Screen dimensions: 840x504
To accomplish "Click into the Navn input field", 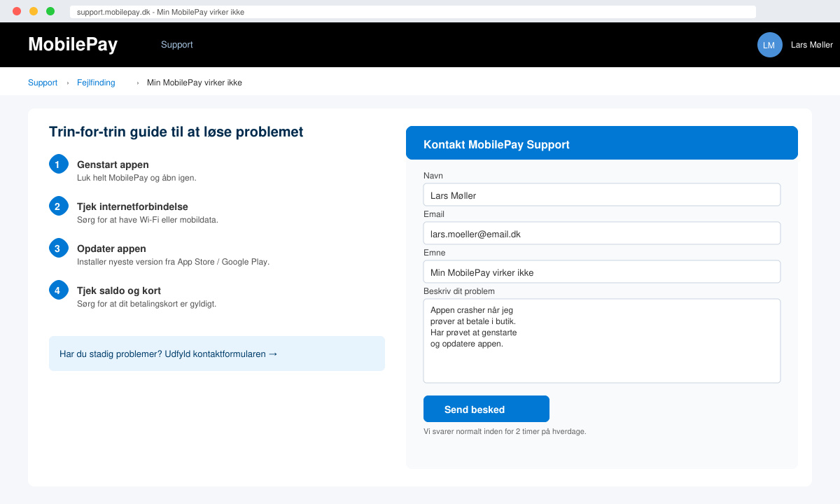I will coord(602,195).
